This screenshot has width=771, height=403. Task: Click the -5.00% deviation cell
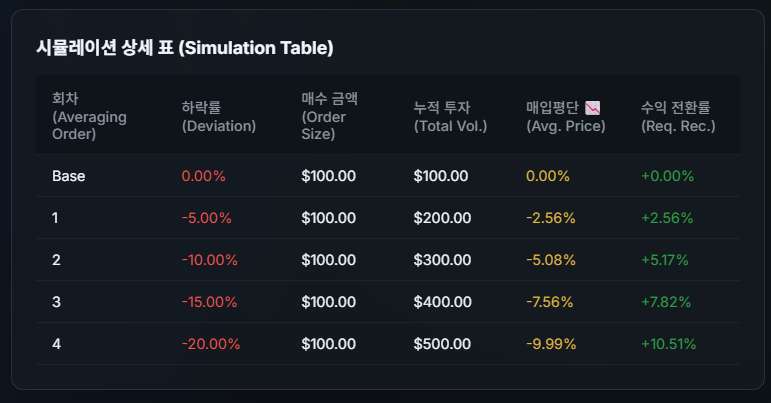(206, 218)
